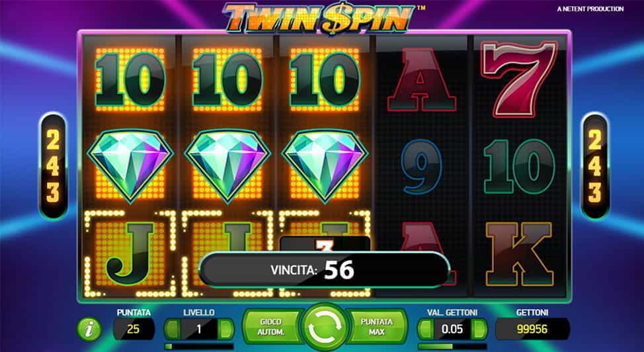
Task: Increase the Livello bet level
Action: pyautogui.click(x=225, y=329)
